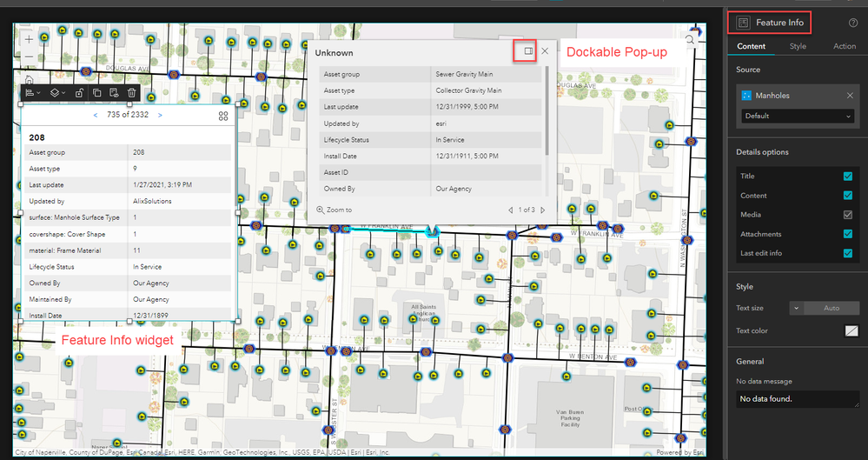Select 'AlixSolutions' value in Feature Info widget
The height and width of the screenshot is (460, 868).
pos(152,201)
